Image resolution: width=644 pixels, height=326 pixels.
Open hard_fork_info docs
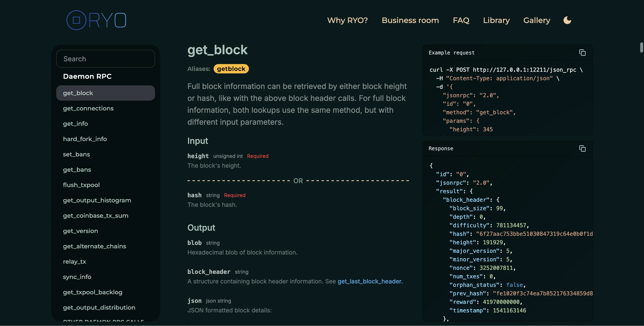click(x=85, y=139)
